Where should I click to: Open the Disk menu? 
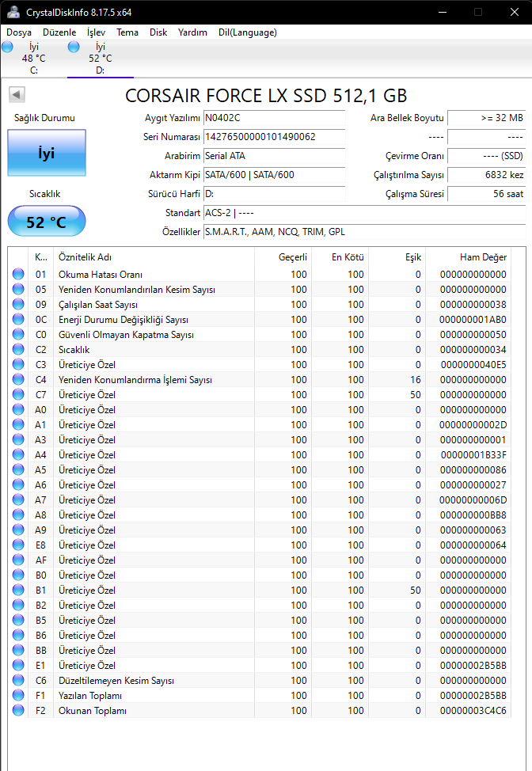pos(158,32)
